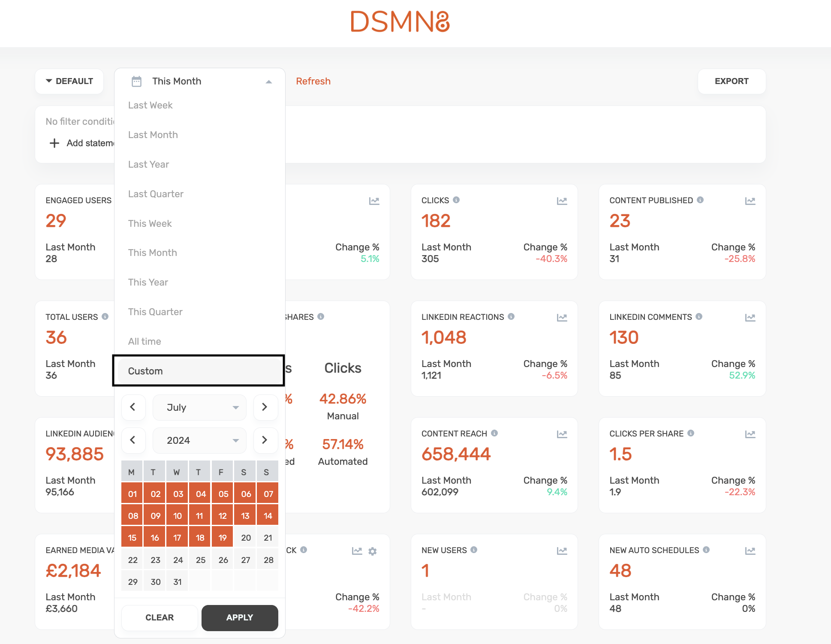Collapse the This Month date range selector
Image resolution: width=831 pixels, height=644 pixels.
click(268, 81)
